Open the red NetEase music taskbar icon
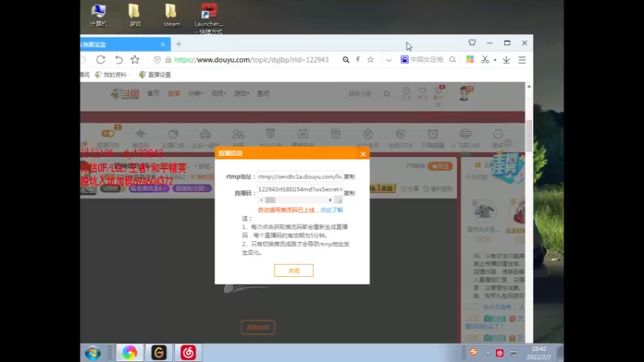This screenshot has height=362, width=644. pyautogui.click(x=188, y=352)
